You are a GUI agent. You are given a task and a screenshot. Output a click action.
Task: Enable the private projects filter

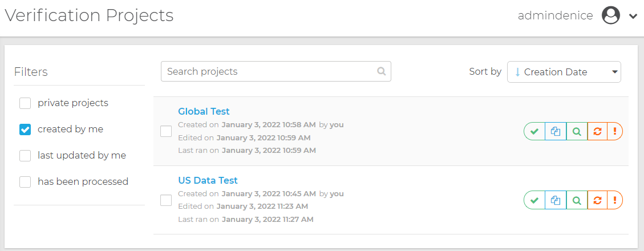pos(25,103)
